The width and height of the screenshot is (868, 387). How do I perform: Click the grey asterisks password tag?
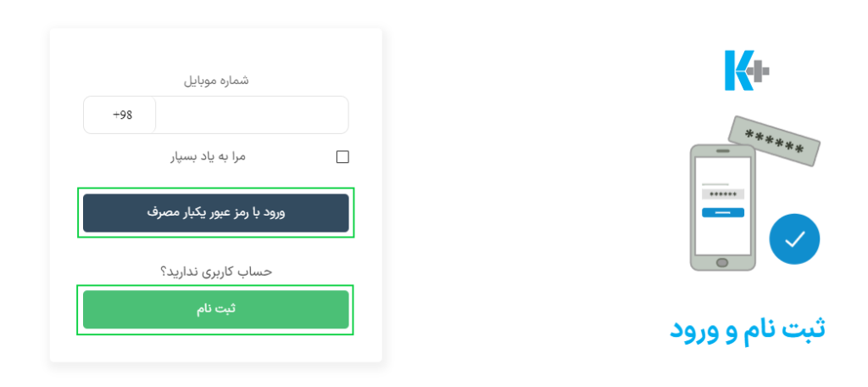[774, 141]
